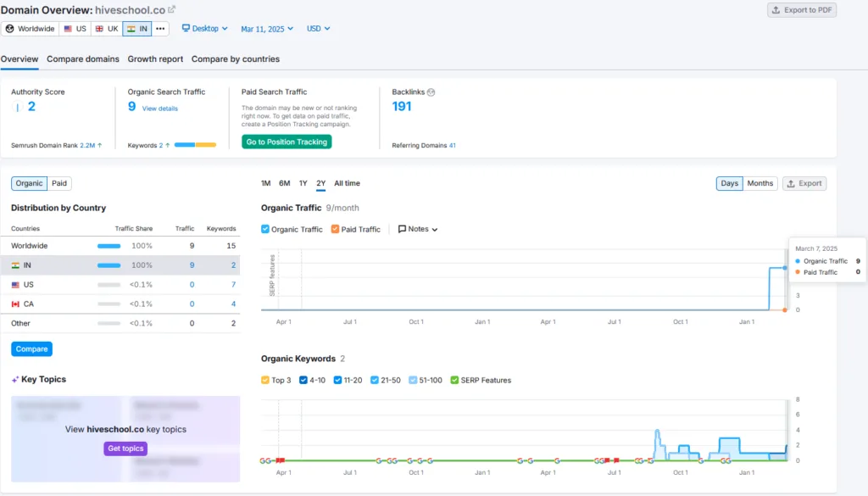Image resolution: width=868 pixels, height=496 pixels.
Task: Click the Key Topics sparkle icon
Action: pyautogui.click(x=15, y=380)
